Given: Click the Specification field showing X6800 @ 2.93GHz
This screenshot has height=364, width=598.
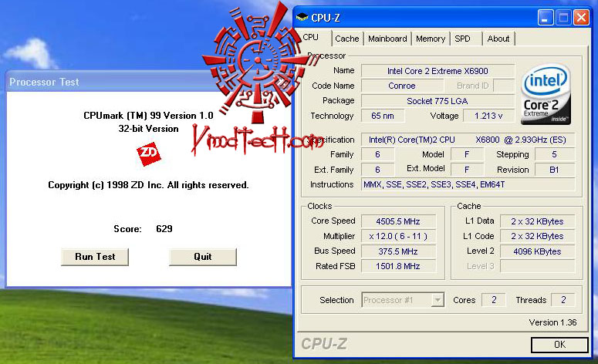Looking at the screenshot, I should pyautogui.click(x=468, y=140).
